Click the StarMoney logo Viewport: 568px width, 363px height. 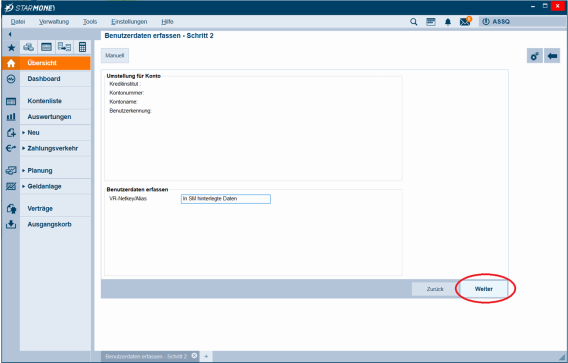point(30,8)
